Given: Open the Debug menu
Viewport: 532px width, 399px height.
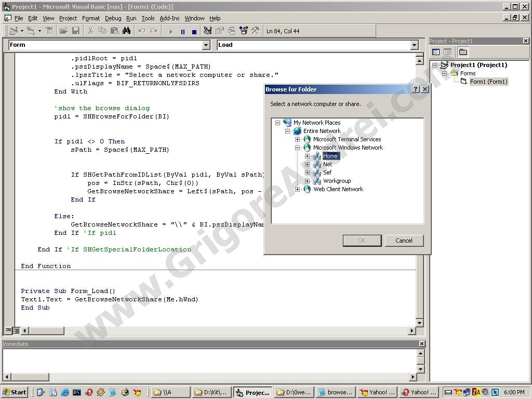Looking at the screenshot, I should tap(113, 18).
